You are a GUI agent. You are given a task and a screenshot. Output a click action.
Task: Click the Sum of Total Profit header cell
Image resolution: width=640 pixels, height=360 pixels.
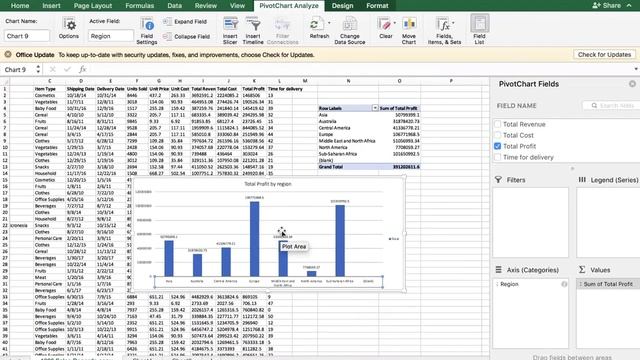click(398, 108)
